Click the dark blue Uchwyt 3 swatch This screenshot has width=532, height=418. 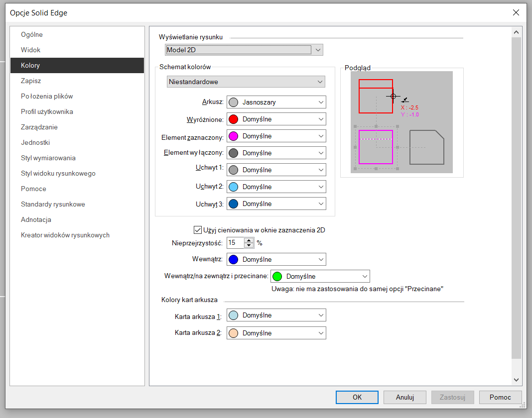coord(234,204)
